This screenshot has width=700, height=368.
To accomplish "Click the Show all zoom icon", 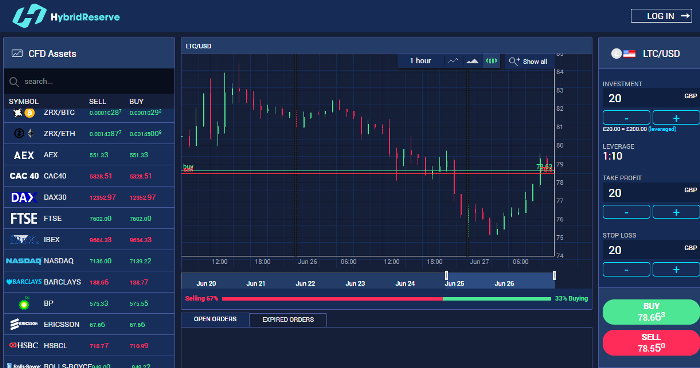I will pyautogui.click(x=514, y=61).
